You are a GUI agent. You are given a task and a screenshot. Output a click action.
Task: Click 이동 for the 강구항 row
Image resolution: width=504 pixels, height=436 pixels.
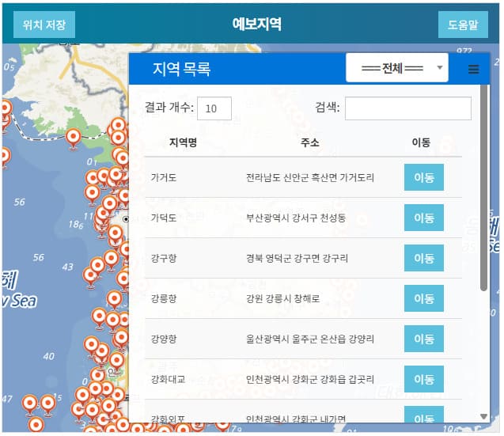[x=423, y=258]
